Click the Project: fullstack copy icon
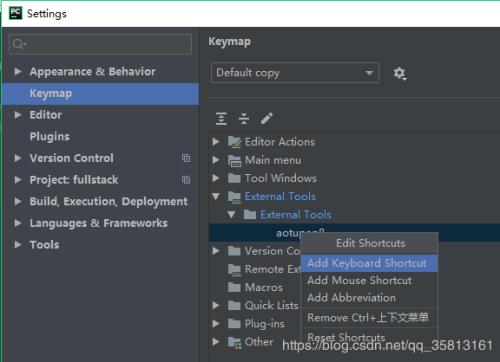This screenshot has width=500, height=362. [x=186, y=180]
